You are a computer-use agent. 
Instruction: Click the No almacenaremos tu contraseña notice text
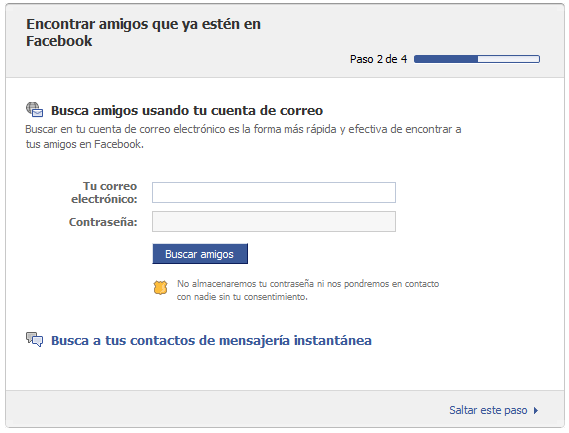click(x=308, y=290)
